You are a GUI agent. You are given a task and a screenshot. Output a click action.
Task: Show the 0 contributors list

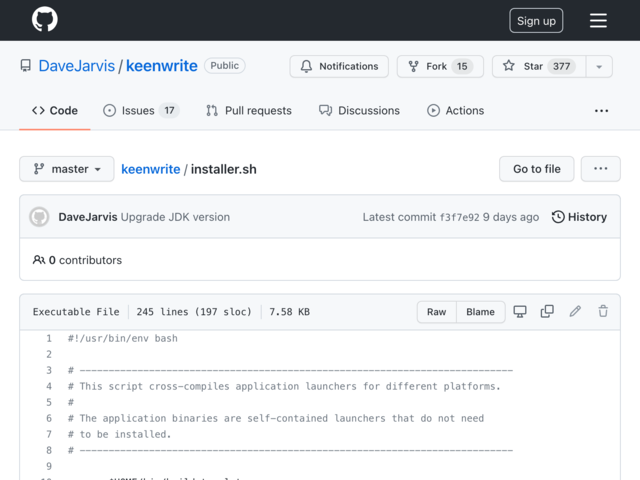77,260
